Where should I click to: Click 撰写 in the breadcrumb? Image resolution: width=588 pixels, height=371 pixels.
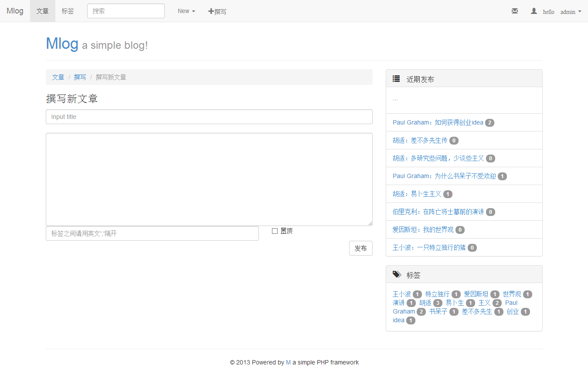pyautogui.click(x=80, y=77)
